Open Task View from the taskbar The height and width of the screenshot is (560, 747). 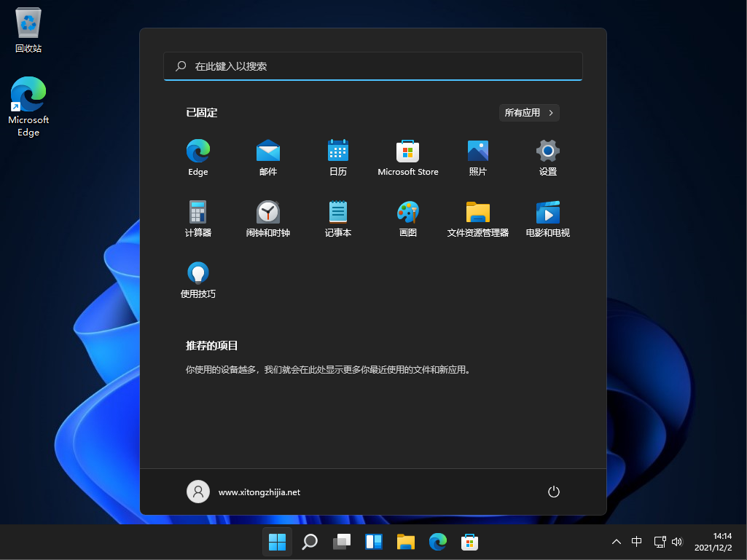341,542
